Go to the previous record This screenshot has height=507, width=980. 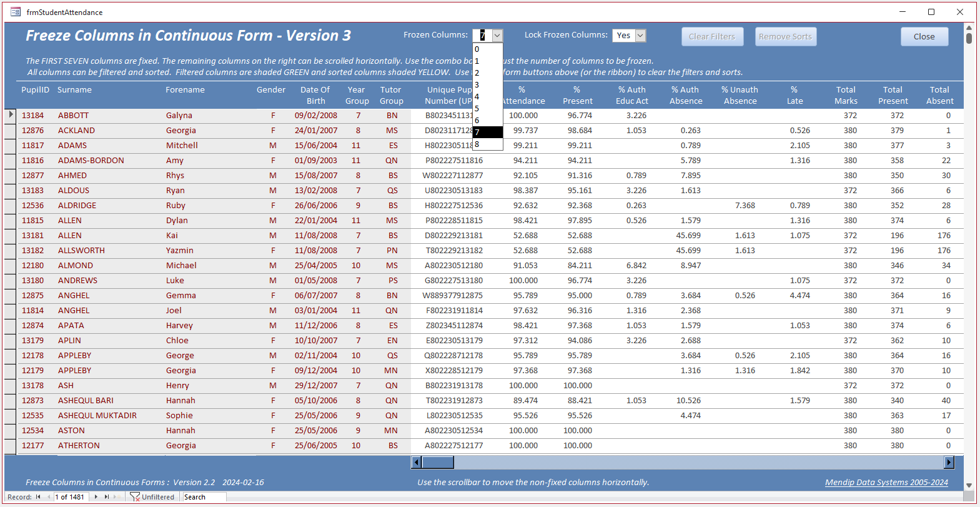pyautogui.click(x=49, y=497)
